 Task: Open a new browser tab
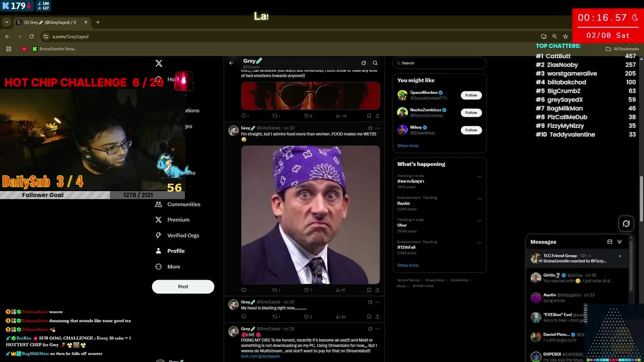click(x=98, y=22)
